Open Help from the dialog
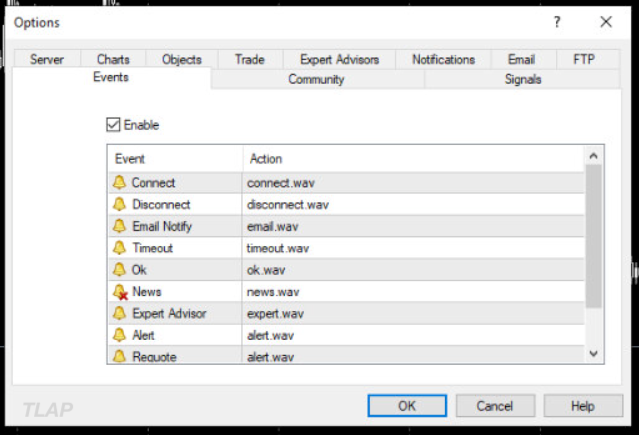The image size is (639, 435). click(x=583, y=406)
